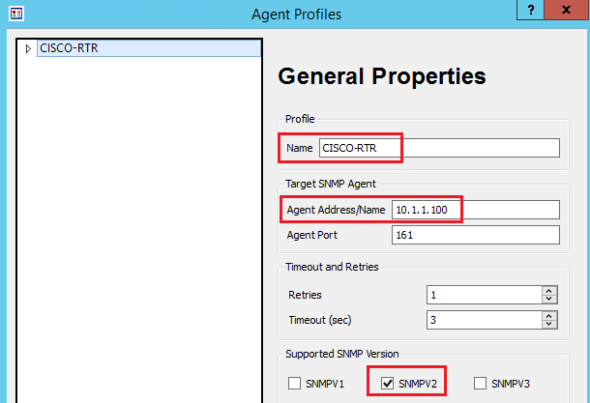This screenshot has width=590, height=403.
Task: Click the profile Name input field
Action: (439, 148)
